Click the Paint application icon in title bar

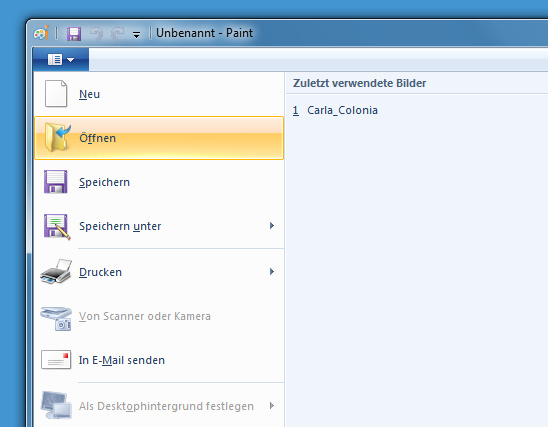click(41, 33)
